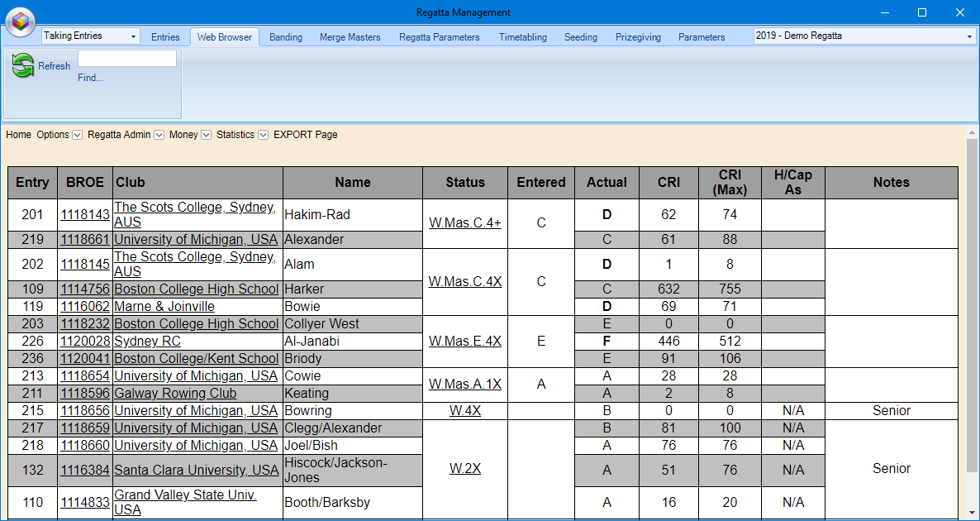Click inside the Find text box
This screenshot has width=980, height=521.
click(126, 58)
